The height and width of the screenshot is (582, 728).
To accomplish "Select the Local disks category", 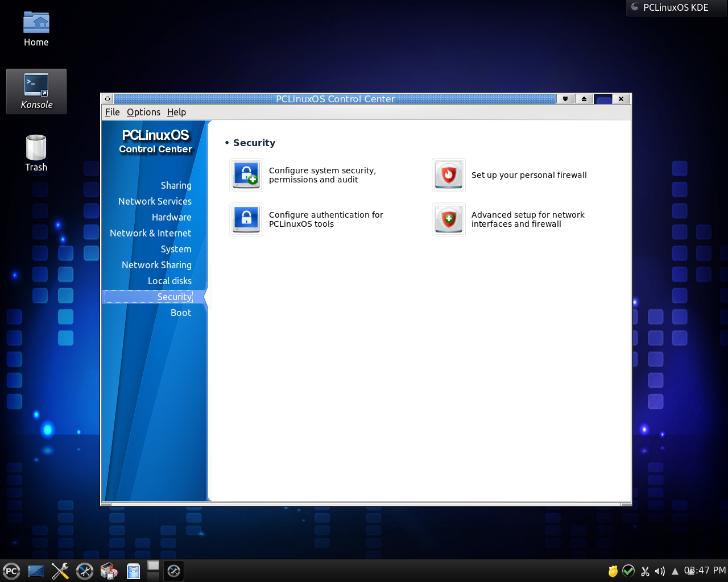I will pyautogui.click(x=169, y=281).
